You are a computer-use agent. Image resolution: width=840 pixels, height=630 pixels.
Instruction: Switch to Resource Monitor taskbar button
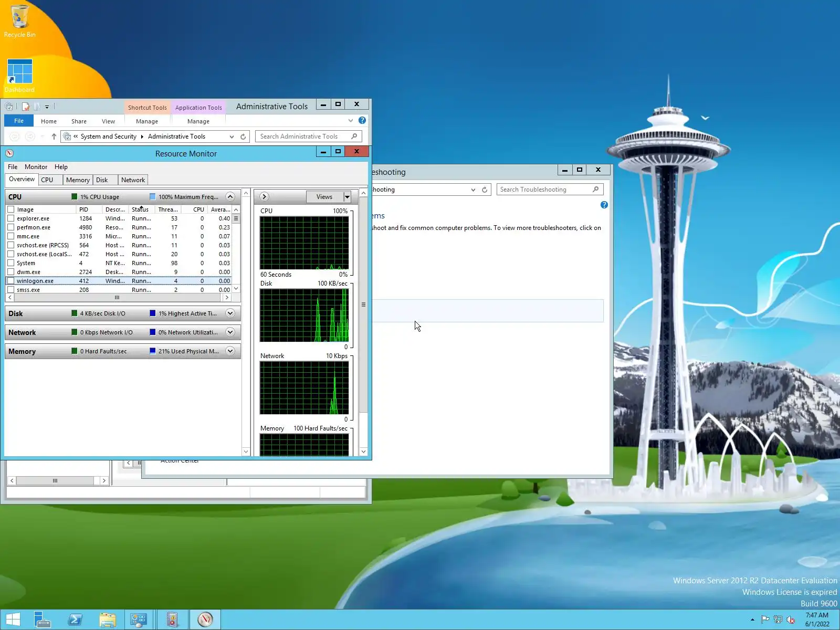pyautogui.click(x=205, y=619)
